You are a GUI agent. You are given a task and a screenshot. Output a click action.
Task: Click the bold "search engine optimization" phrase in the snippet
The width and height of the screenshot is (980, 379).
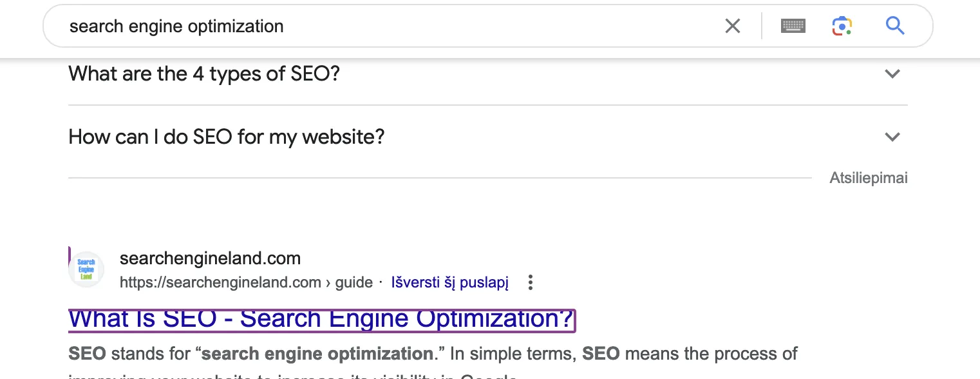tap(317, 354)
